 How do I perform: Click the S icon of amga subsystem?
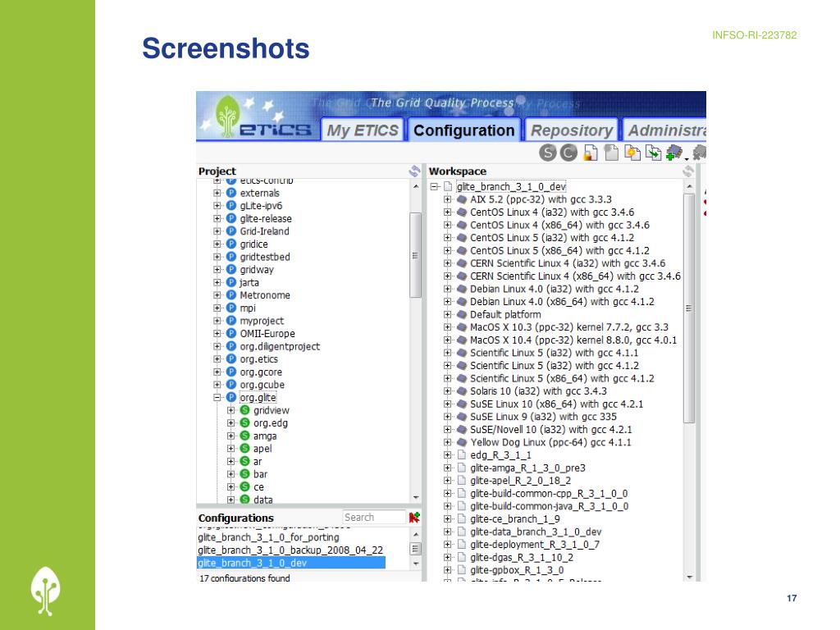(244, 436)
